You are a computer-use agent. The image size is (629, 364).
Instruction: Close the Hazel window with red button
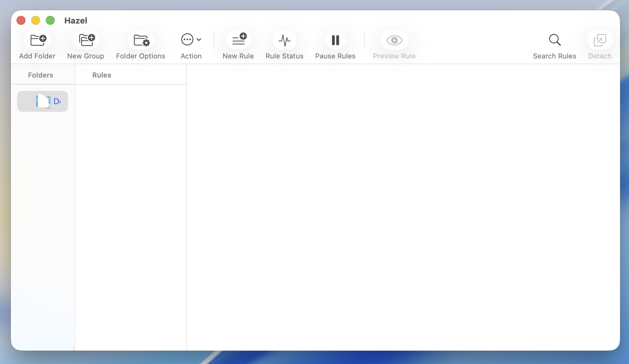pos(21,21)
